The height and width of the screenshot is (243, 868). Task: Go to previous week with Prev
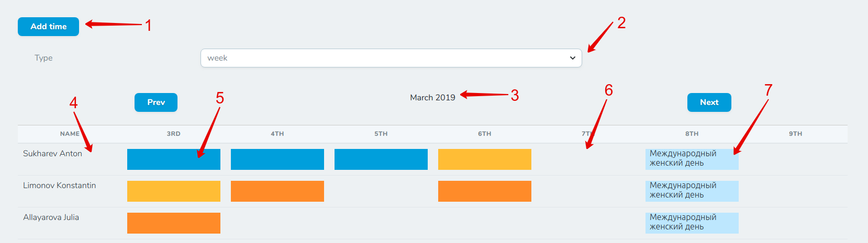pos(155,102)
